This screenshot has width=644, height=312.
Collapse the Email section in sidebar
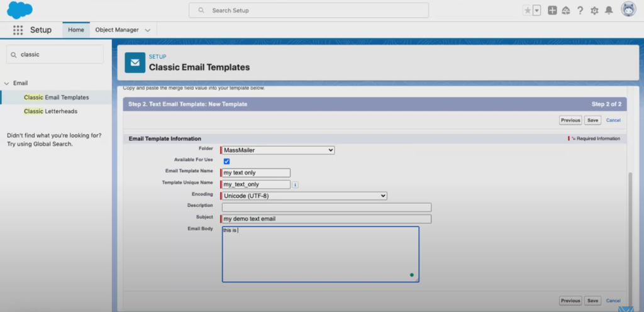(6, 83)
